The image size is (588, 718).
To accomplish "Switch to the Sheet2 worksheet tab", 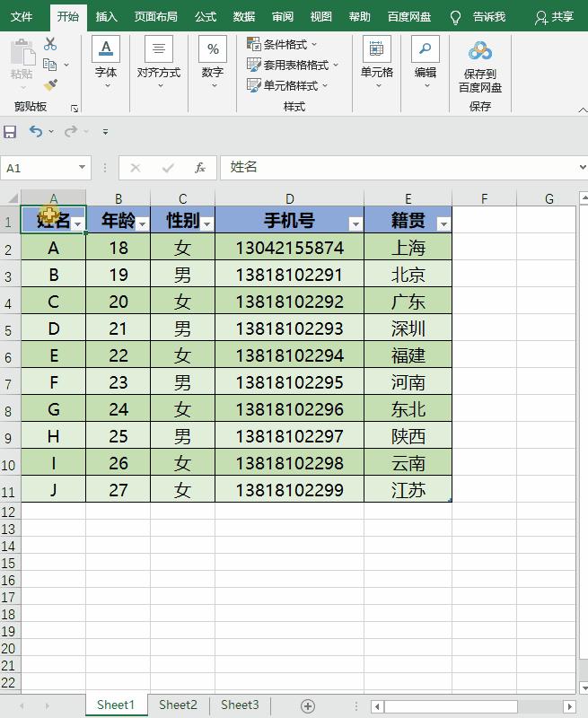I will (x=178, y=705).
